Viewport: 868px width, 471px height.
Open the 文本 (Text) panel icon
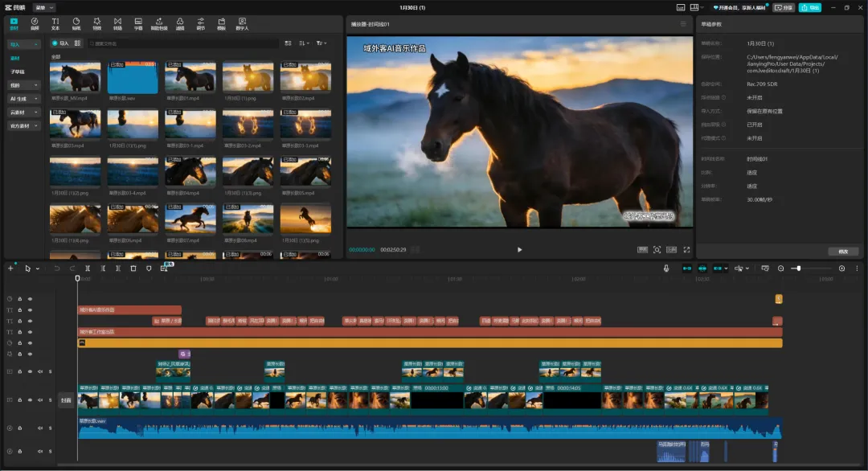point(55,23)
